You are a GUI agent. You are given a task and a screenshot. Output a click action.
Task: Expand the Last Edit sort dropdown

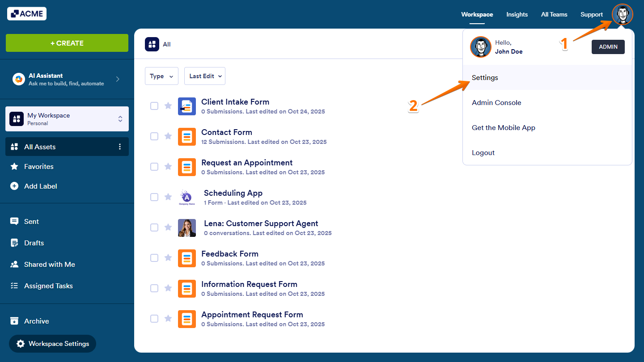coord(204,76)
